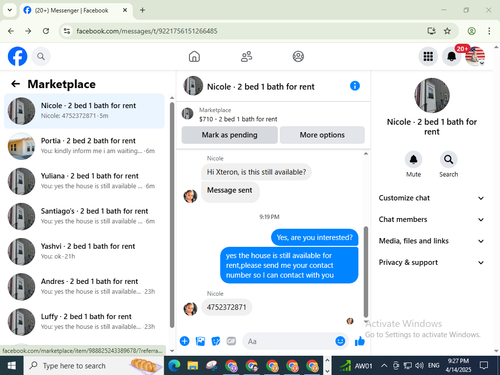Click the browser forward arrow
The width and height of the screenshot is (500, 375).
point(28,31)
